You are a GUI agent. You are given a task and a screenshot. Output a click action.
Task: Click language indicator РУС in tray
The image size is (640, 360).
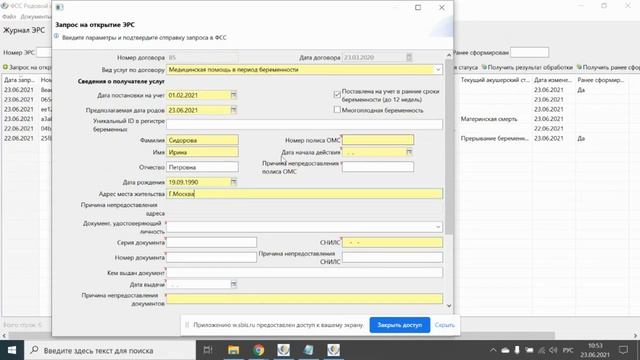(568, 350)
